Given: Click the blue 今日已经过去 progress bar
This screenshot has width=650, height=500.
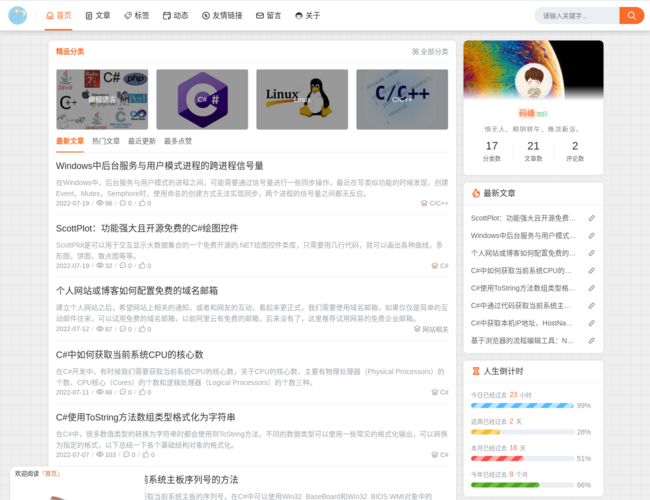Looking at the screenshot, I should 521,406.
